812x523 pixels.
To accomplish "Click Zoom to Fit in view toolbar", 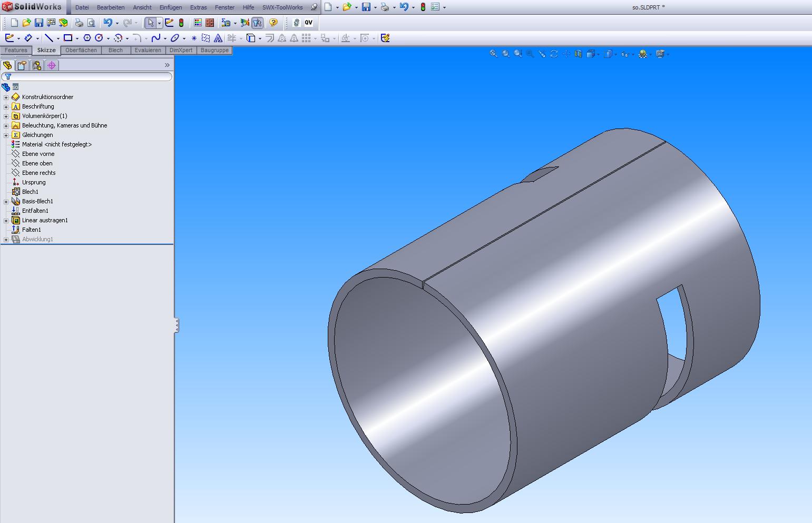I will (494, 54).
